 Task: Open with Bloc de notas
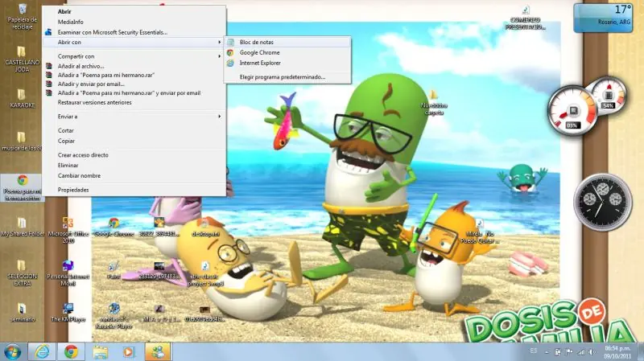[x=287, y=42]
